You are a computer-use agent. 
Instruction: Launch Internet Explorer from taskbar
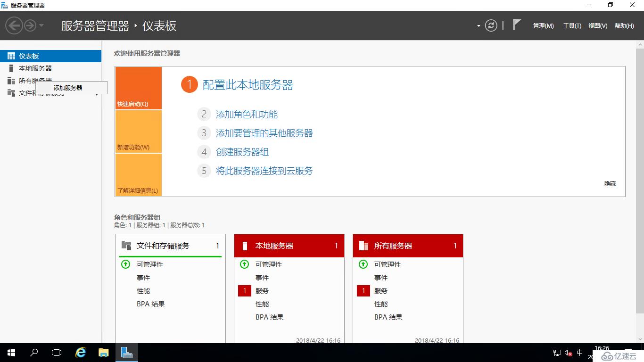point(81,353)
